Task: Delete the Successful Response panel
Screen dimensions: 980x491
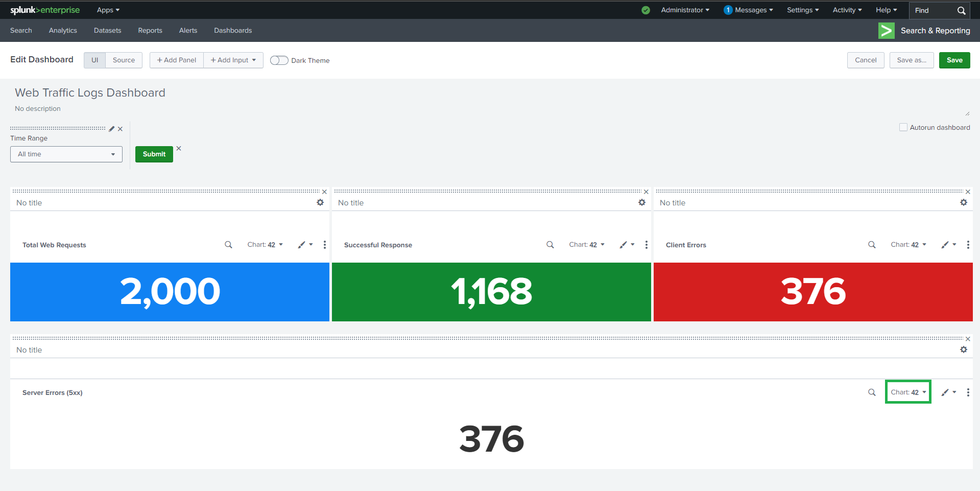Action: pos(646,192)
